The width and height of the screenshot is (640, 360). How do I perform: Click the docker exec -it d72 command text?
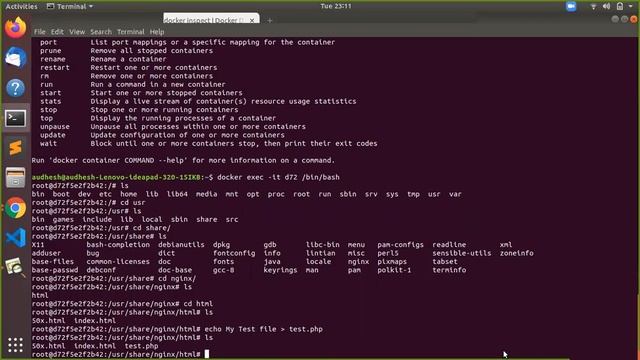pyautogui.click(x=278, y=177)
